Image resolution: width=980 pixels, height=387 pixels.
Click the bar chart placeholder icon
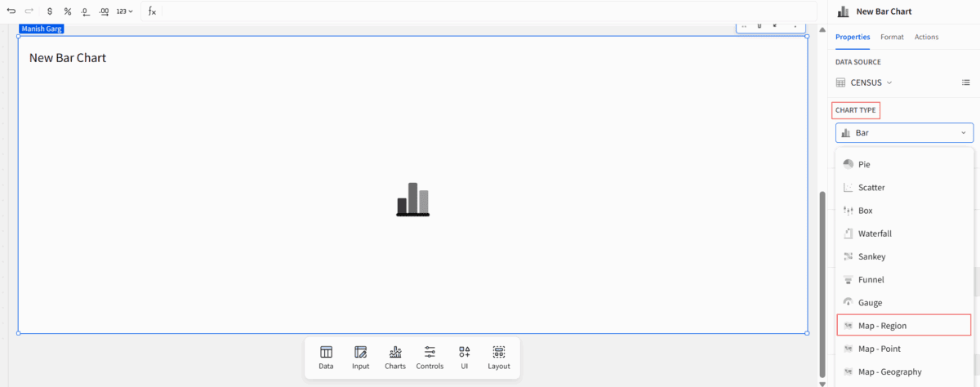(412, 199)
